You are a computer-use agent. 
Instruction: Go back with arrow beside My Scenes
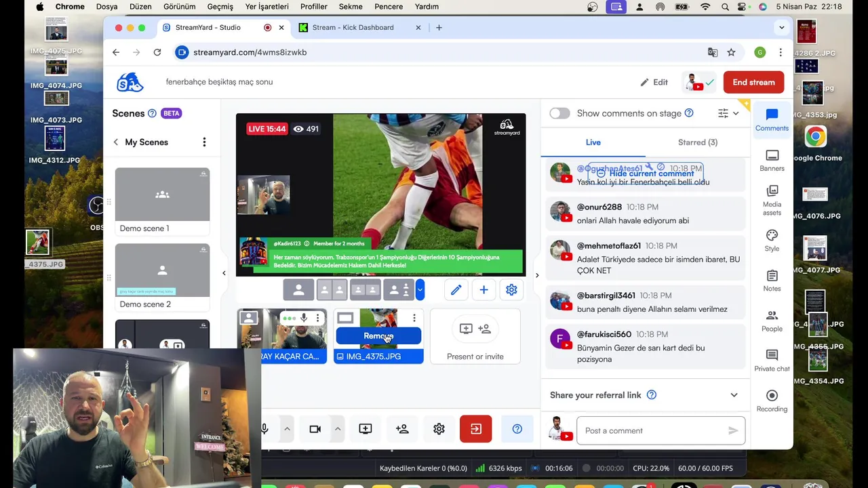click(116, 142)
